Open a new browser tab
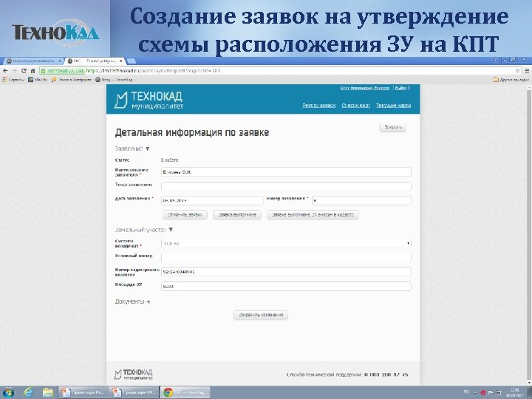Viewport: 532px width, 399px height. click(132, 61)
